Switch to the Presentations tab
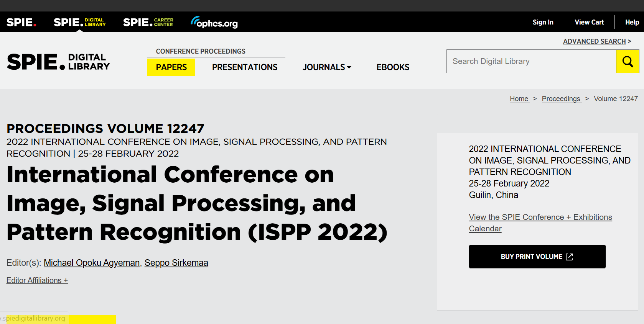This screenshot has width=644, height=324. click(x=245, y=67)
